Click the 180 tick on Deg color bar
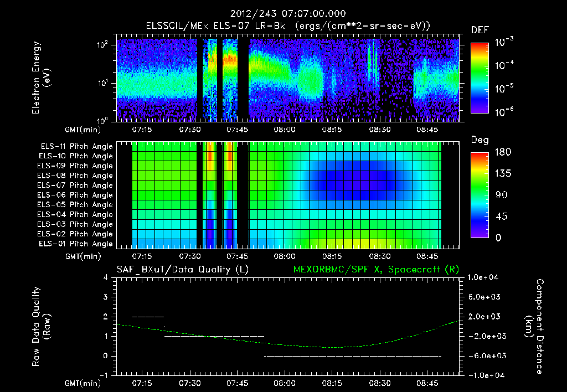This screenshot has width=567, height=392. click(503, 152)
